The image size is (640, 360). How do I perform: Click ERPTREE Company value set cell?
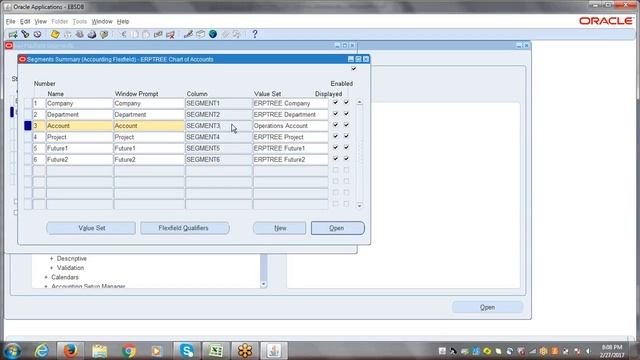click(291, 103)
